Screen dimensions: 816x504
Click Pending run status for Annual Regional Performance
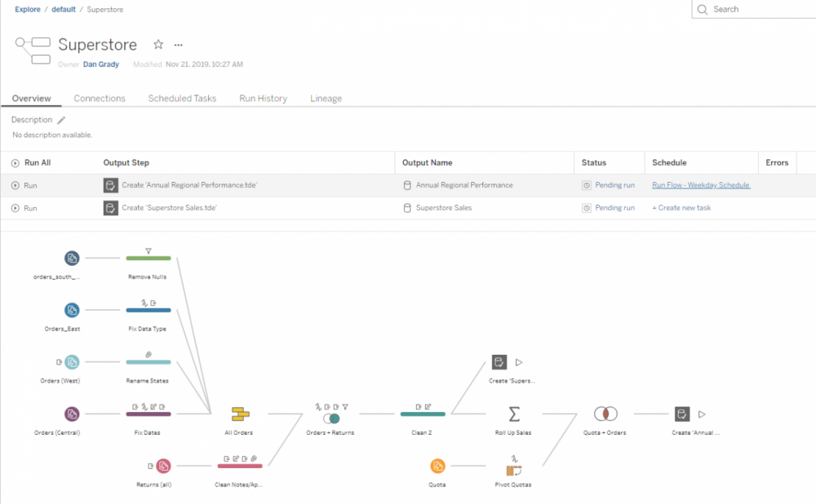click(x=614, y=185)
